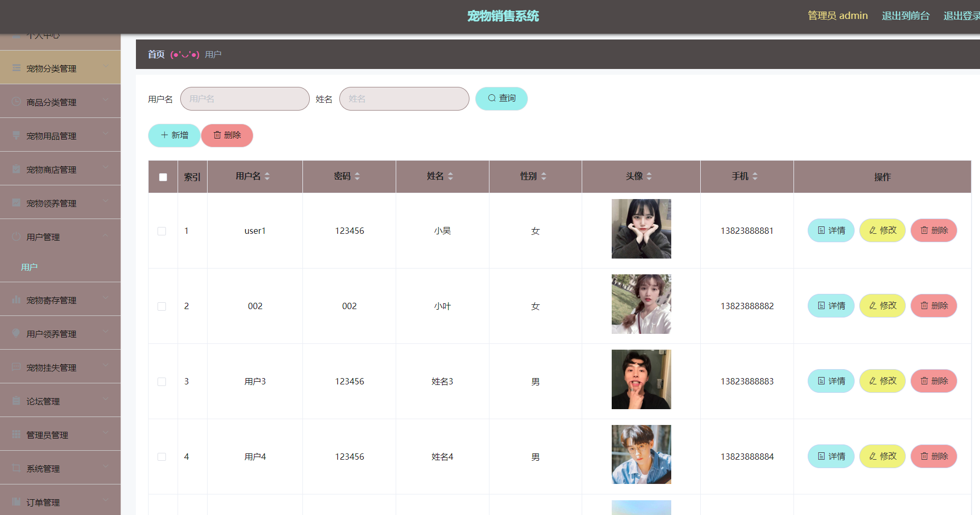Focus the 用户名 search field

click(245, 98)
